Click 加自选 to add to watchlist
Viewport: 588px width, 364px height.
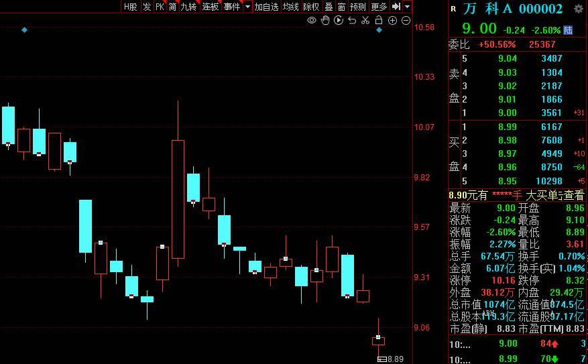coord(267,7)
